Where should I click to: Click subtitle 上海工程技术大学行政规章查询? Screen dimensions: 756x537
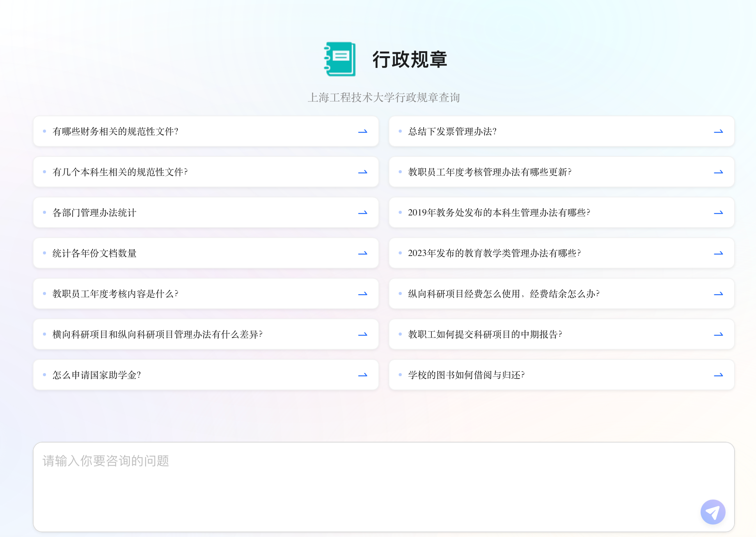pyautogui.click(x=384, y=98)
